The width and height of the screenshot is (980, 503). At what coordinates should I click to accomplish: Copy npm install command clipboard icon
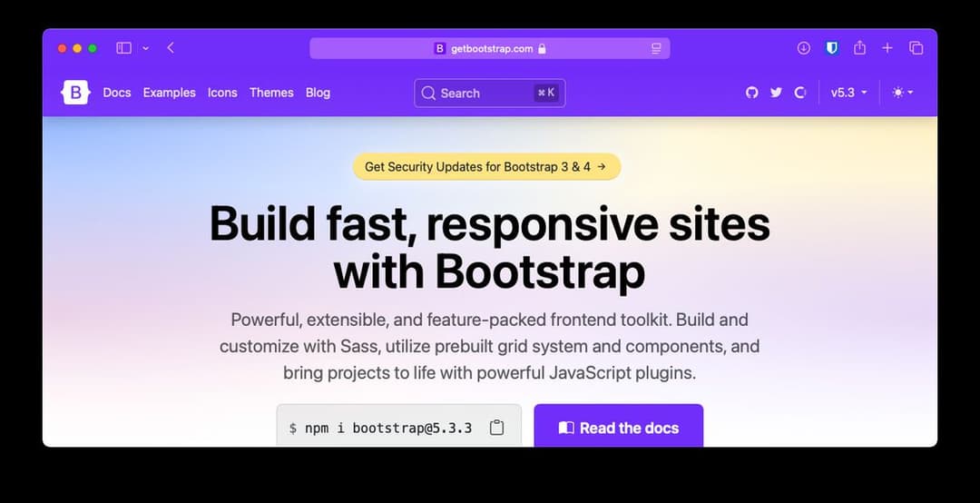point(497,428)
